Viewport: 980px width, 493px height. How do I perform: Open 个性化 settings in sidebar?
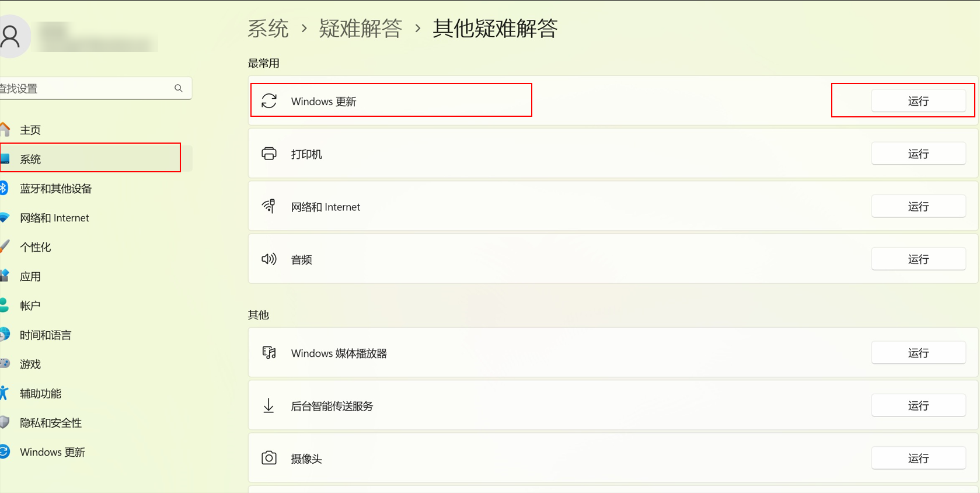pyautogui.click(x=35, y=247)
